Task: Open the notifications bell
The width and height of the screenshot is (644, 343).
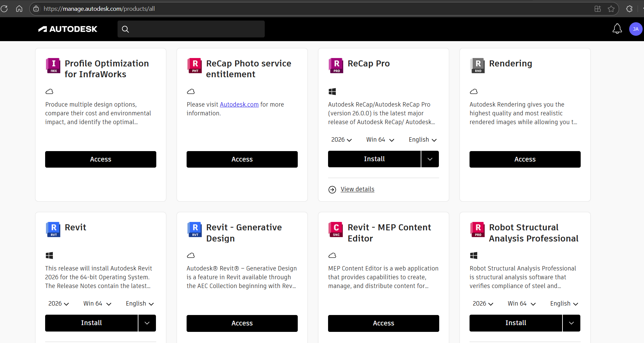Action: [x=617, y=29]
